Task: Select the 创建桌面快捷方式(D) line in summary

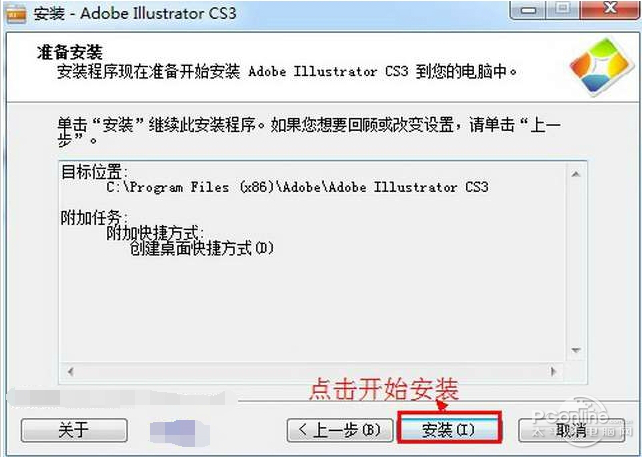Action: pyautogui.click(x=202, y=249)
